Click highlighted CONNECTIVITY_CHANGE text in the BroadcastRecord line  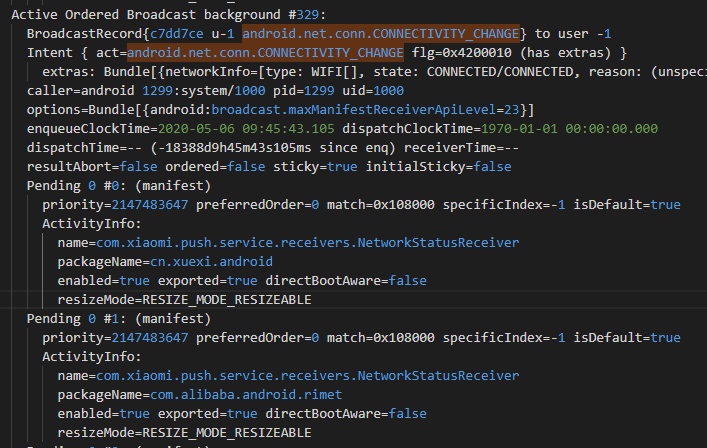[380, 33]
